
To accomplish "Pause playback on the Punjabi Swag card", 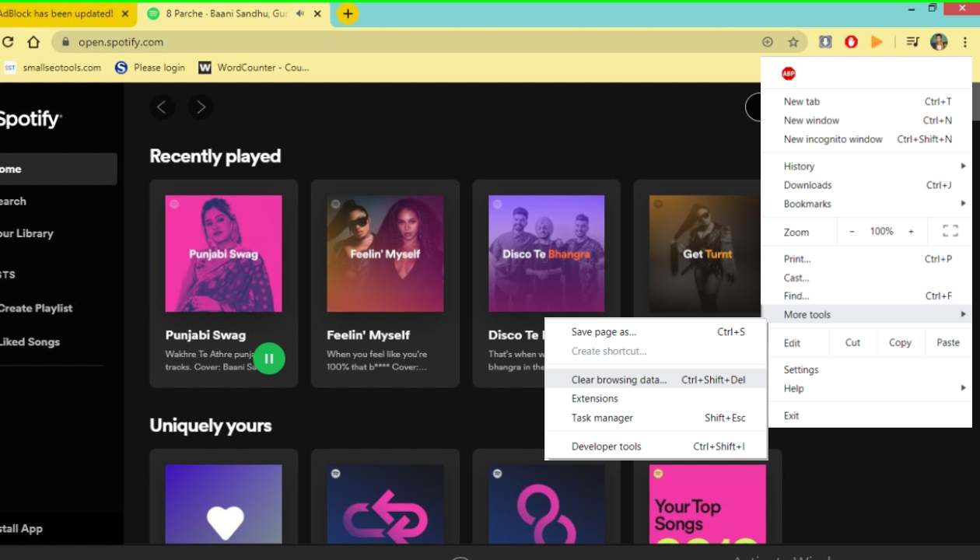I will pos(269,359).
